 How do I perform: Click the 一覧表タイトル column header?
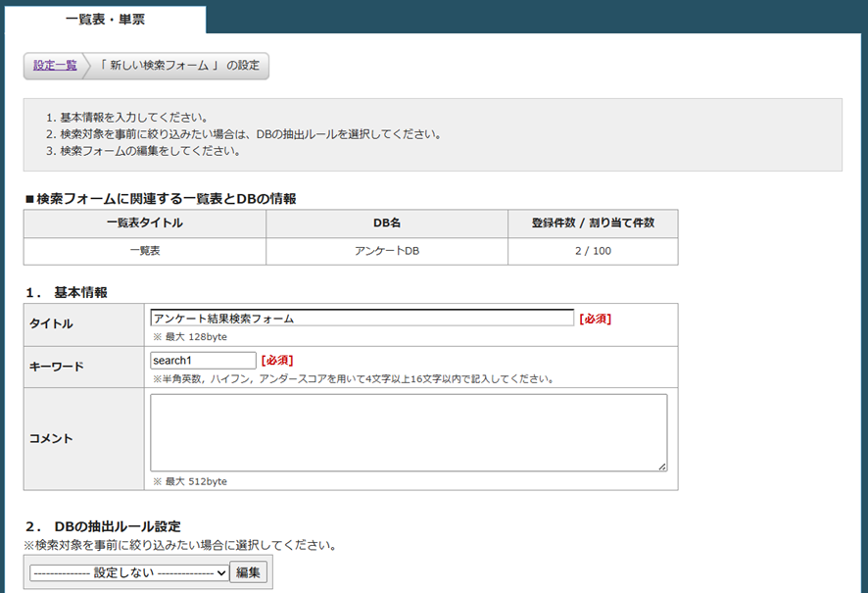[x=145, y=223]
